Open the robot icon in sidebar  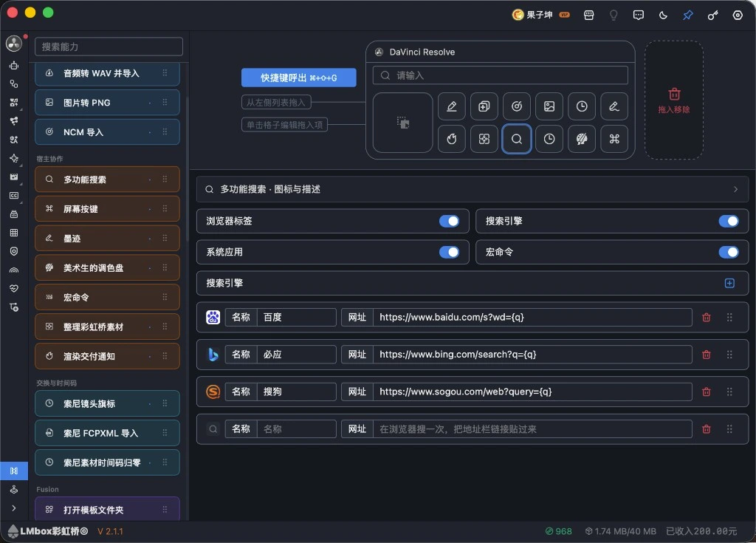(14, 65)
